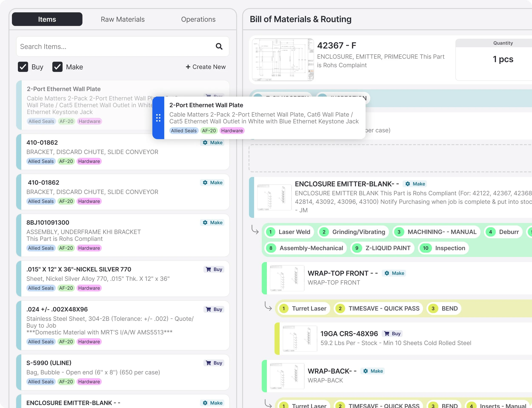The image size is (532, 408).
Task: Toggle the Buy filter checkbox
Action: pyautogui.click(x=23, y=67)
